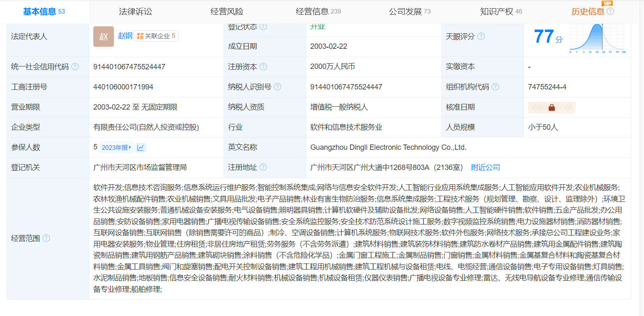
Task: Click the trend chart icon beside 2023年报
Action: (141, 148)
